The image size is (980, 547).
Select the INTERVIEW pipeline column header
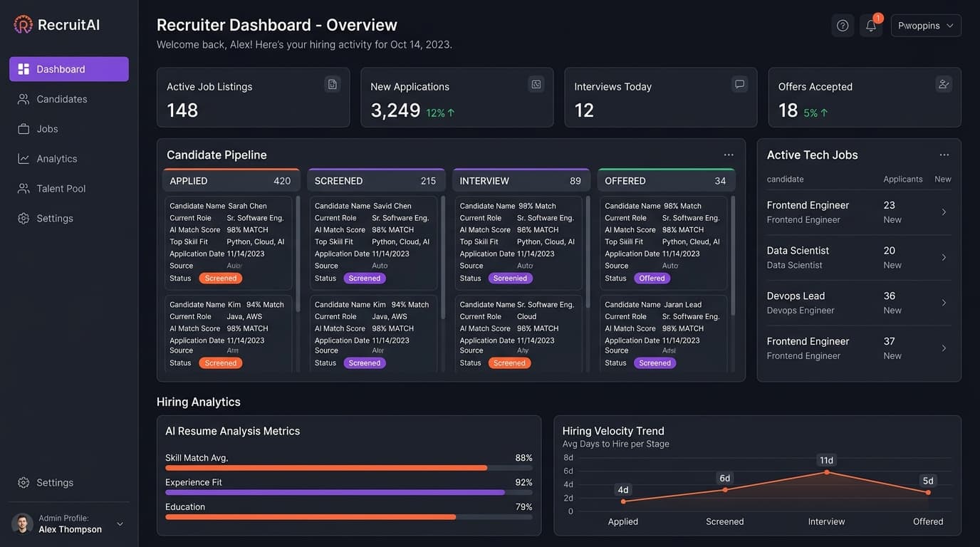(521, 181)
